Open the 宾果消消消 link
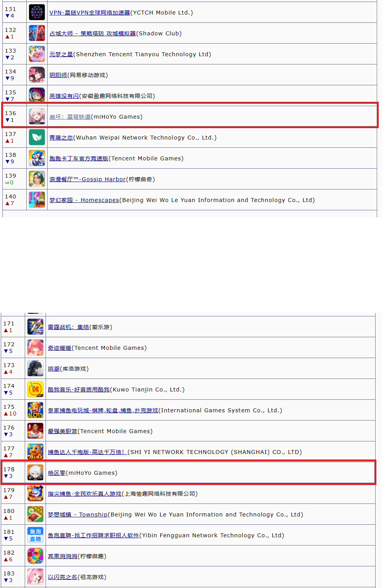The width and height of the screenshot is (385, 588). coord(62,556)
